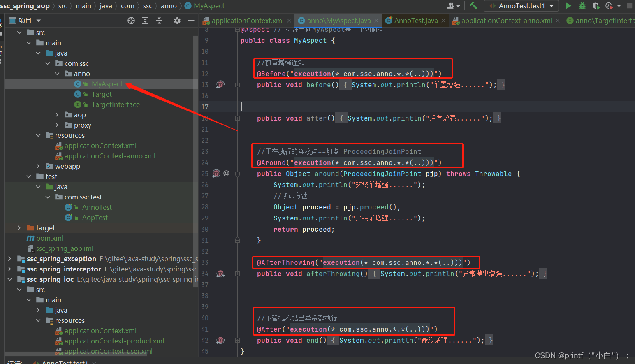
Task: Expand the folded after() method fold marker
Action: coord(238,118)
